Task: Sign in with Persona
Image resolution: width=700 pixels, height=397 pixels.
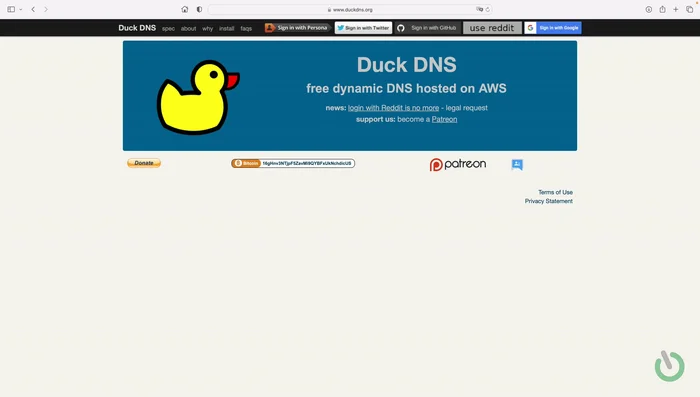Action: 297,28
